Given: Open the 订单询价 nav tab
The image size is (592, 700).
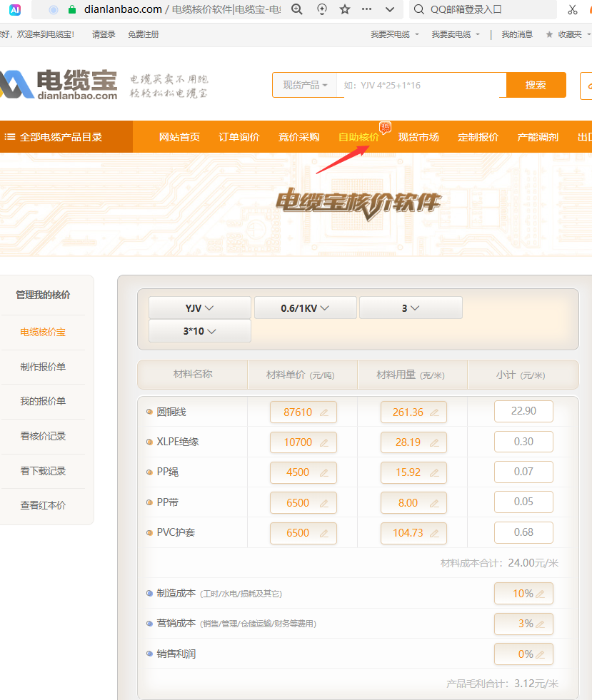Looking at the screenshot, I should tap(239, 137).
